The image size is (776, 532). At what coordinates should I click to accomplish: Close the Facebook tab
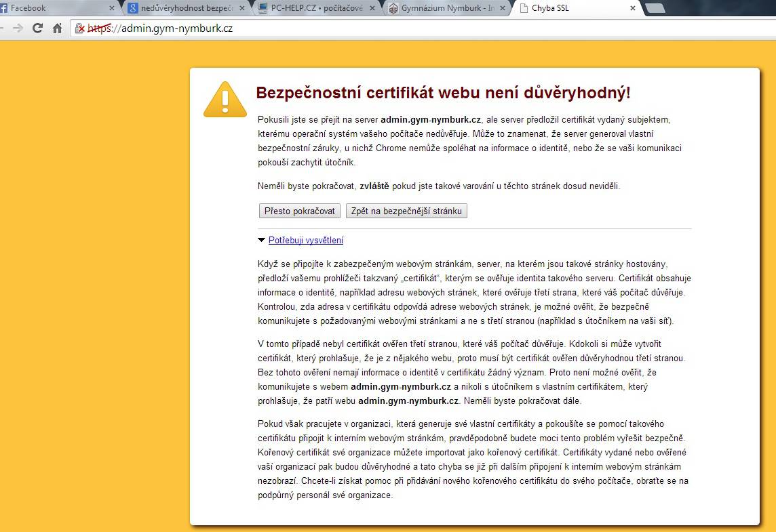111,8
